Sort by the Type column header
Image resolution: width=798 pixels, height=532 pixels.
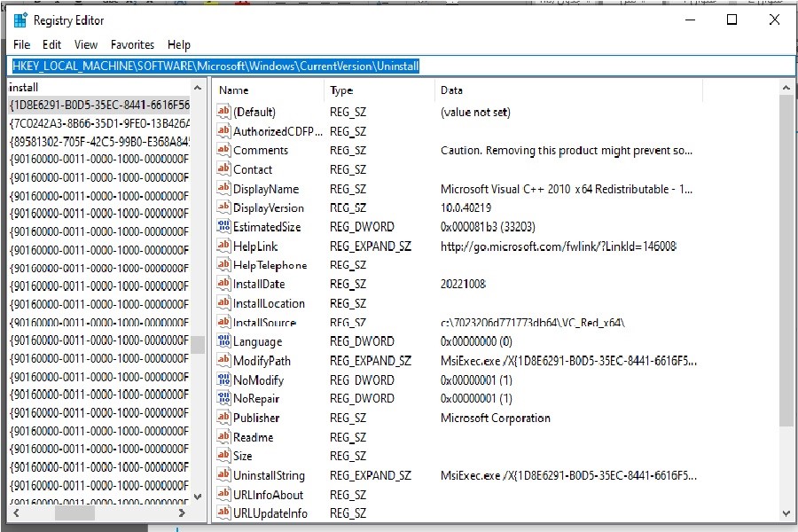coord(341,90)
